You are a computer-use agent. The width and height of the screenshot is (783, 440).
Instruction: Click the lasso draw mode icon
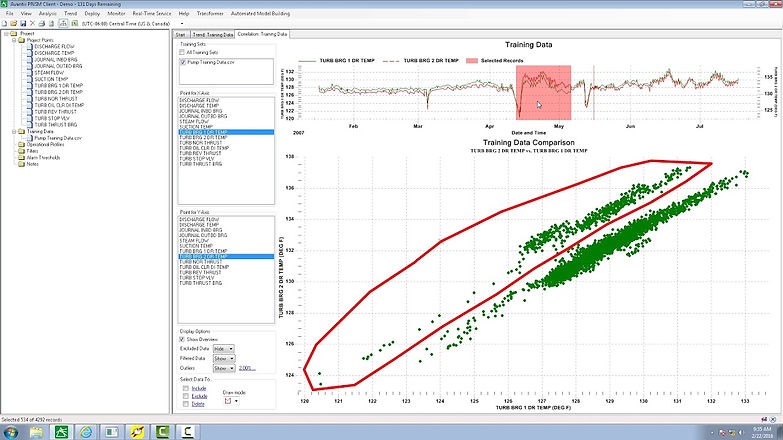228,401
